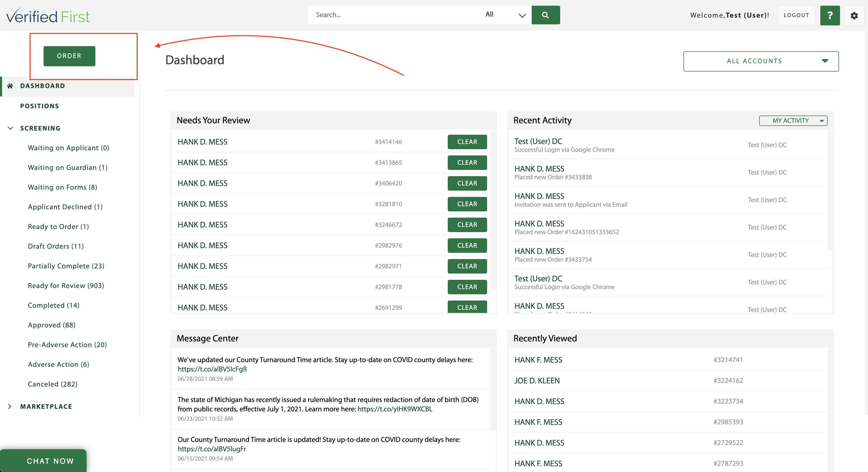The width and height of the screenshot is (868, 472).
Task: Collapse the Screening section
Action: (10, 128)
